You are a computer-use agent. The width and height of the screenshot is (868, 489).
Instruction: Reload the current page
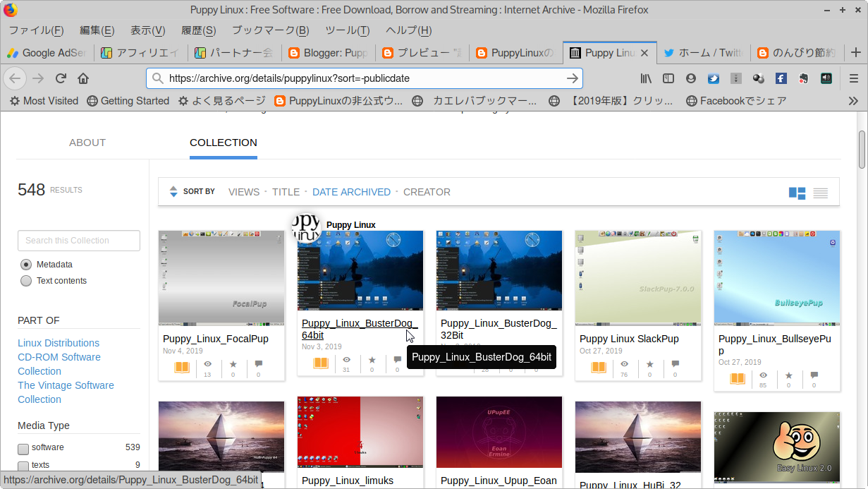(61, 78)
